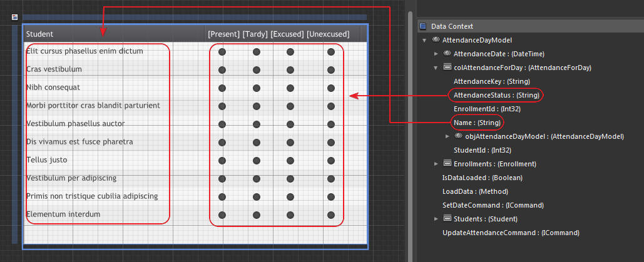
Task: Select the AttendanceStatus : (String) property
Action: tap(496, 95)
